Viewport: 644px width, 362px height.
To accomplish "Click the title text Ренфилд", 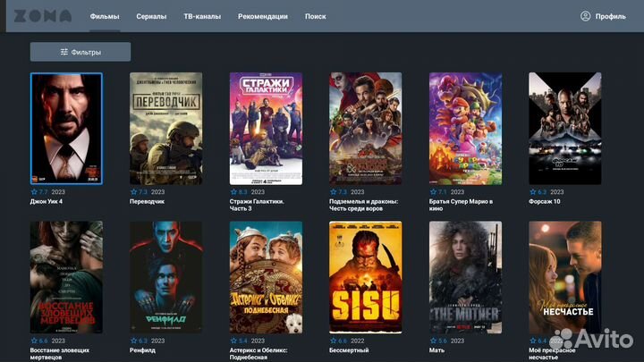I will (x=142, y=350).
